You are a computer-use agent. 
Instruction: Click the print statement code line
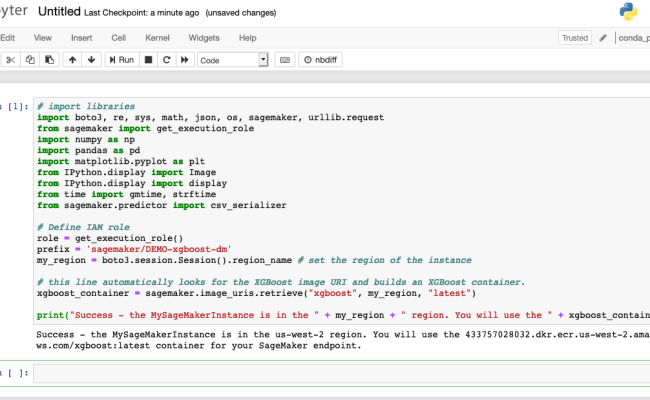(x=343, y=315)
